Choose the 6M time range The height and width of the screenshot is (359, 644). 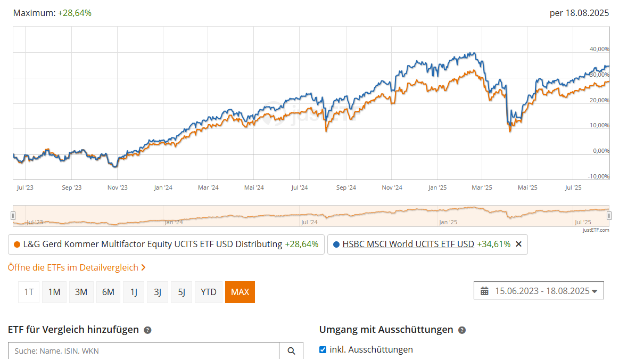(108, 292)
